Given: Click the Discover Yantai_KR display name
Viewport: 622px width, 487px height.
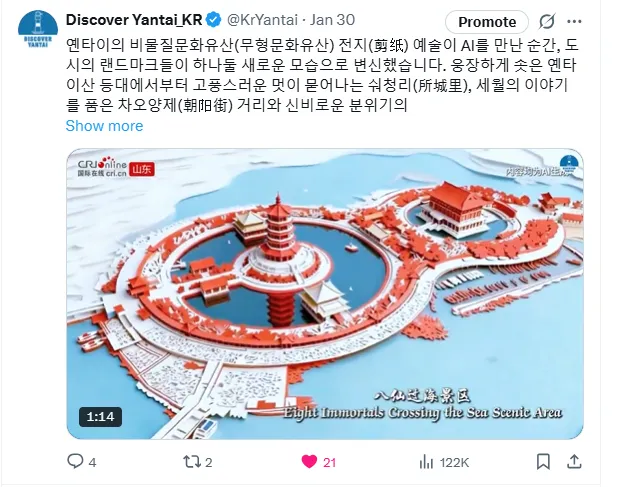Looking at the screenshot, I should pos(134,20).
